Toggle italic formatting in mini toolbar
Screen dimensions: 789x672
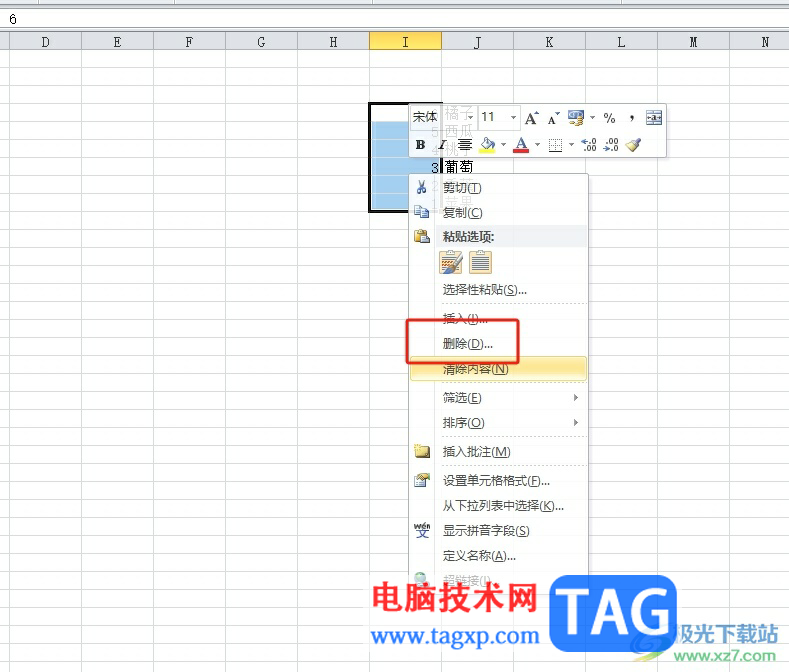pyautogui.click(x=442, y=145)
